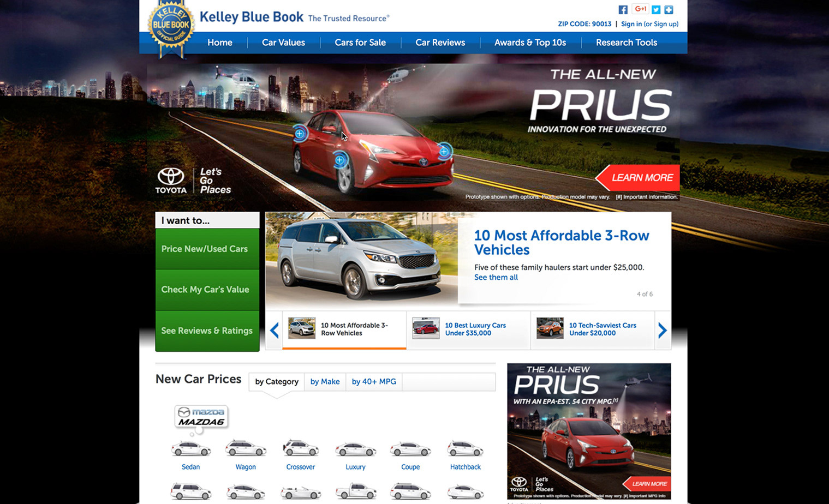
Task: Share via the Twitter icon
Action: pos(656,9)
